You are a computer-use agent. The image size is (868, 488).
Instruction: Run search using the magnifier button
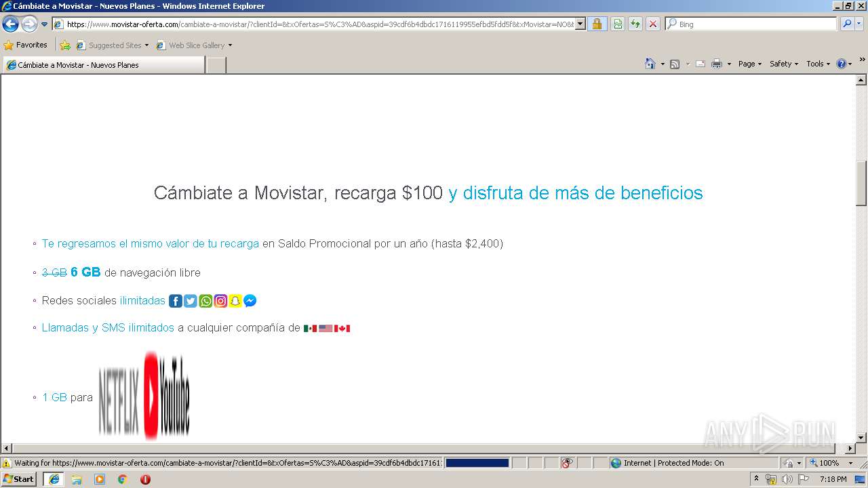[846, 24]
